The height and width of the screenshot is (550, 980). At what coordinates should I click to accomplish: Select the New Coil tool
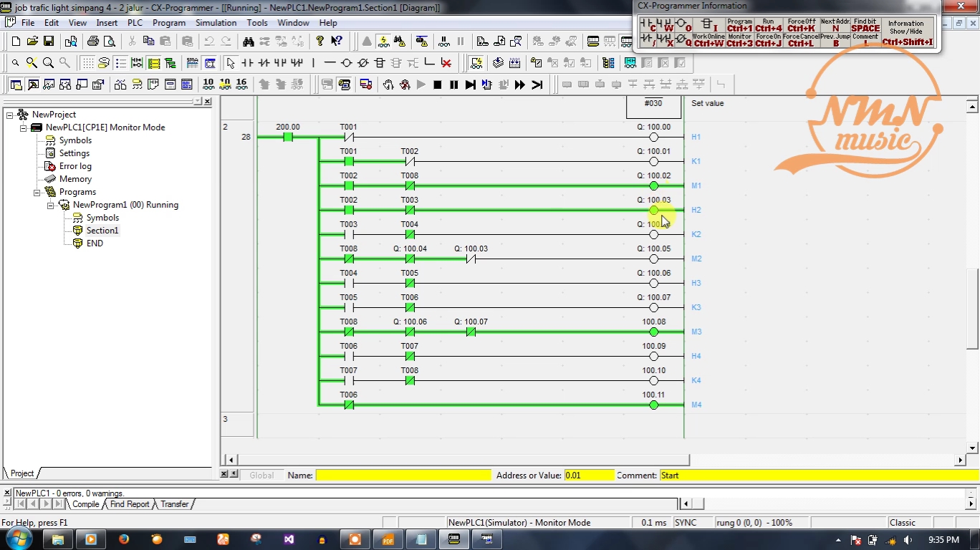pyautogui.click(x=347, y=62)
